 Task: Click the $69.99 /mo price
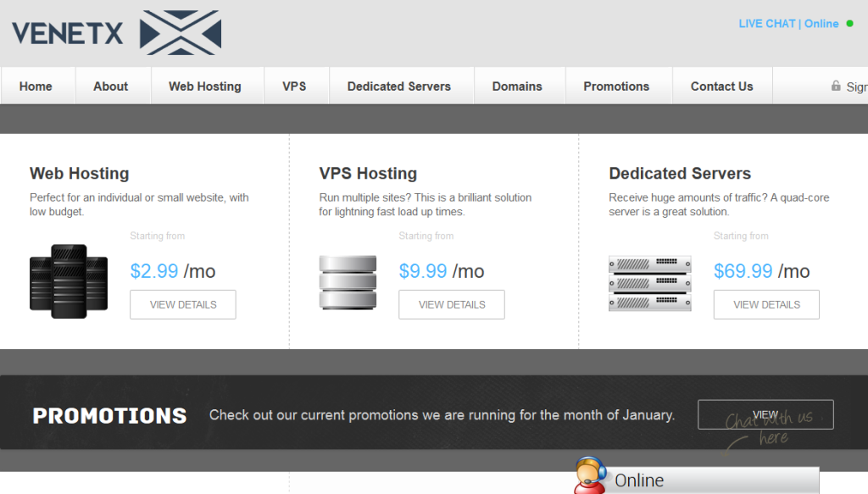tap(762, 271)
